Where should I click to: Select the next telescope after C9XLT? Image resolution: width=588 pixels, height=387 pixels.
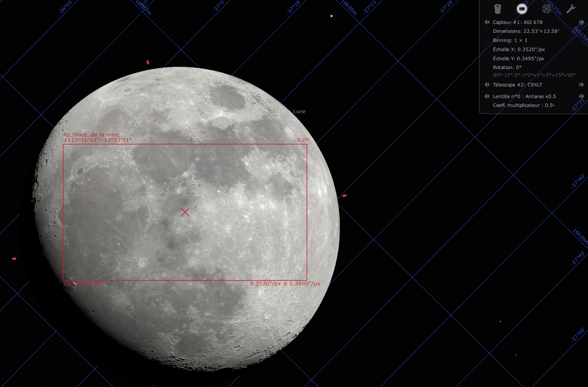tap(581, 85)
